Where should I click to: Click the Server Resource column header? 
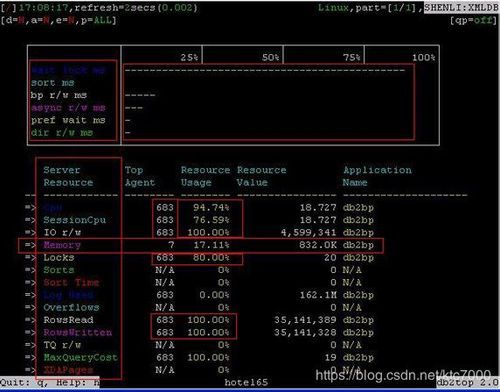coord(68,176)
